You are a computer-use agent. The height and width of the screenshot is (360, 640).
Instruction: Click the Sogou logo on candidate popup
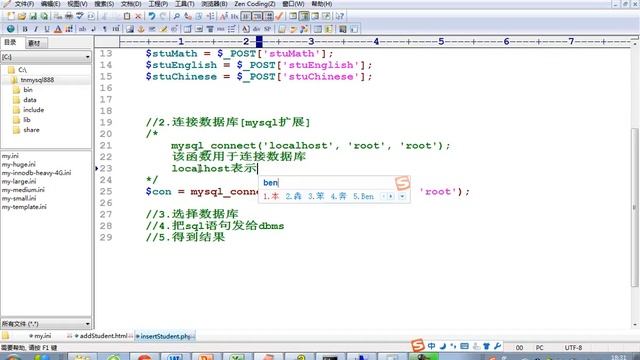click(402, 183)
